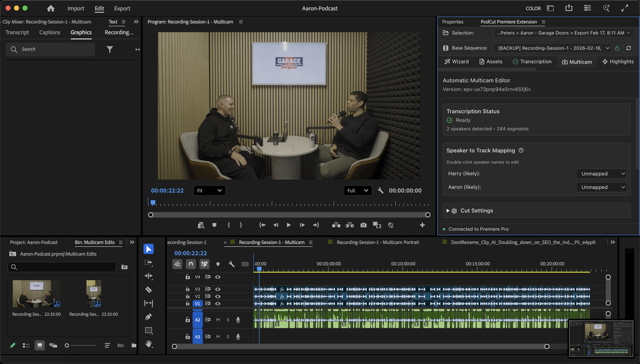Activate the Pen tool
The height and width of the screenshot is (364, 640).
(x=148, y=316)
